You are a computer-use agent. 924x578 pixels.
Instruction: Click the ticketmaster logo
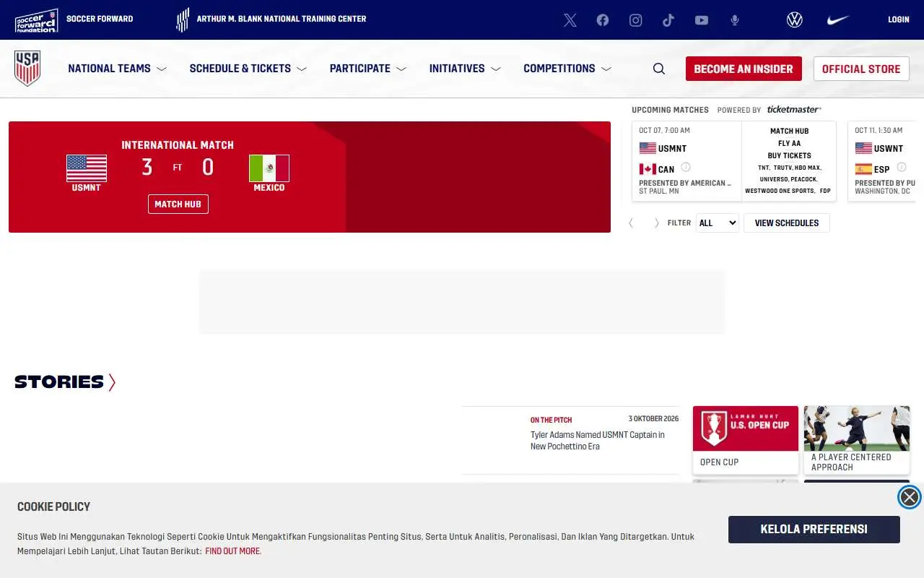[794, 109]
